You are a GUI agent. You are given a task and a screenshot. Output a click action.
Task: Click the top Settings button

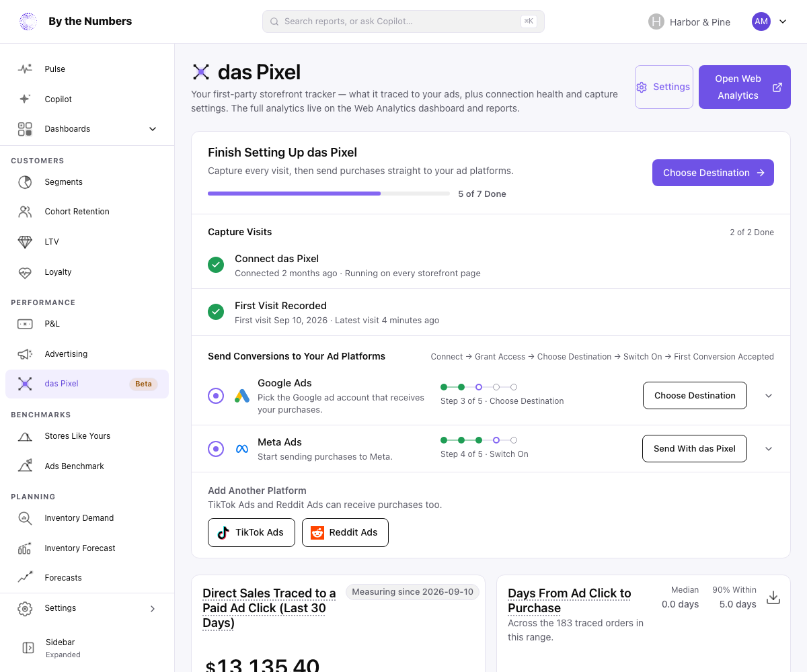point(664,87)
